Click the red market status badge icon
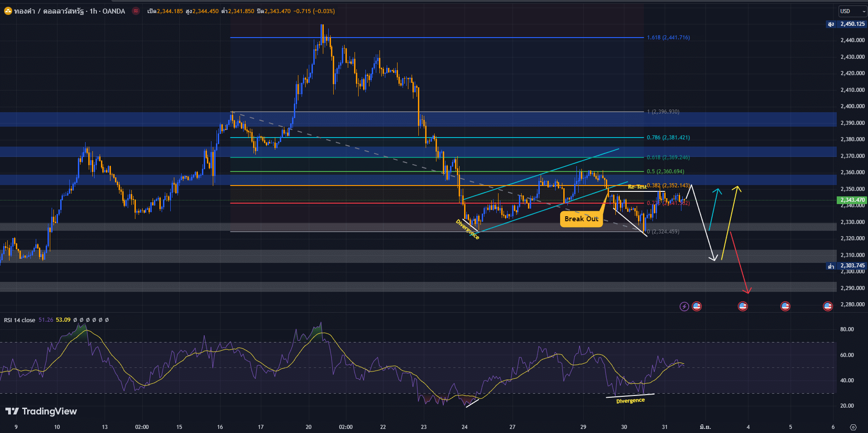This screenshot has width=868, height=433. [136, 11]
